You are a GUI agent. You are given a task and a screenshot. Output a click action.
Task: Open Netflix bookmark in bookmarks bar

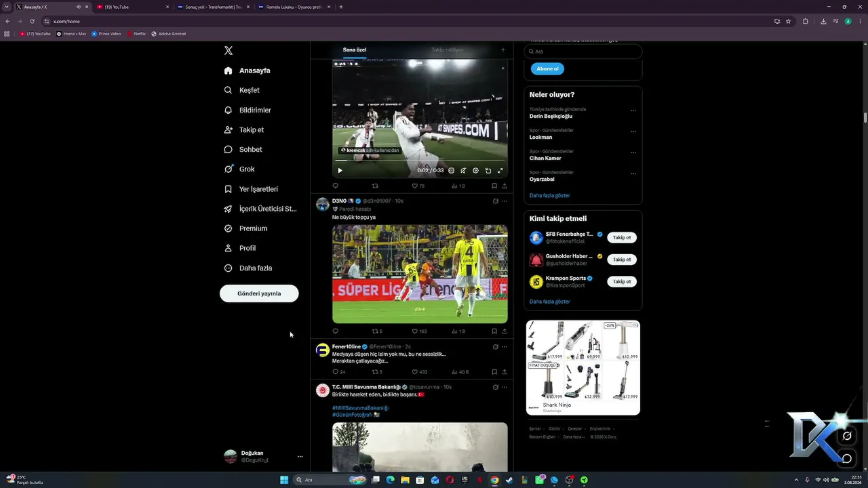(x=136, y=33)
